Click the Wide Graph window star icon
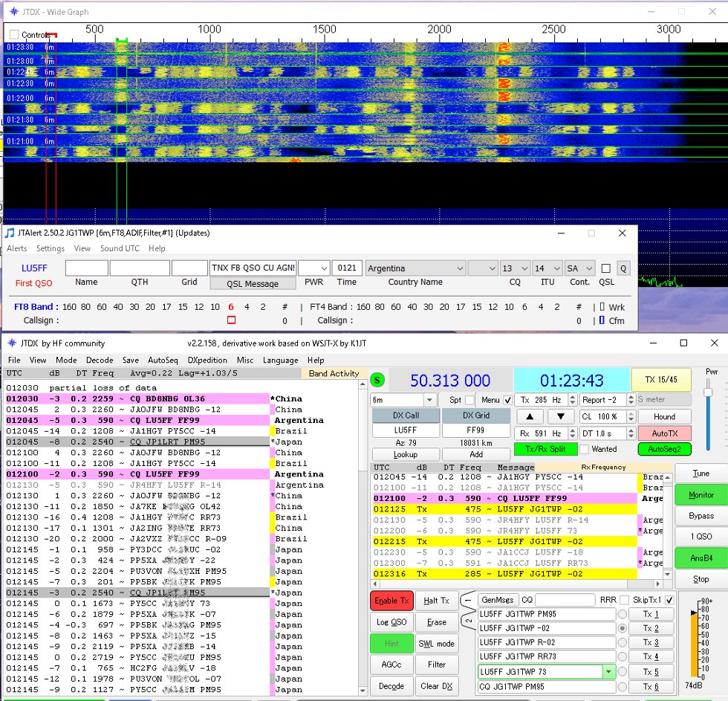The image size is (728, 701). click(14, 12)
